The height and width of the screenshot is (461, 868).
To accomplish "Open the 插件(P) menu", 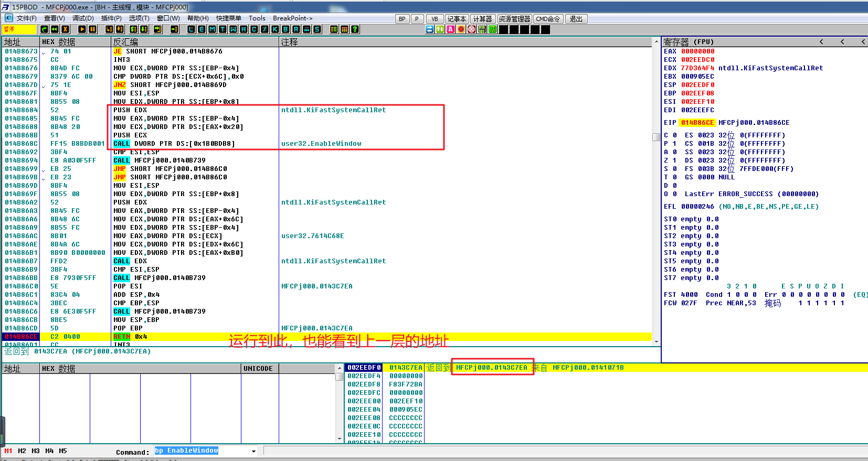I will coord(111,18).
